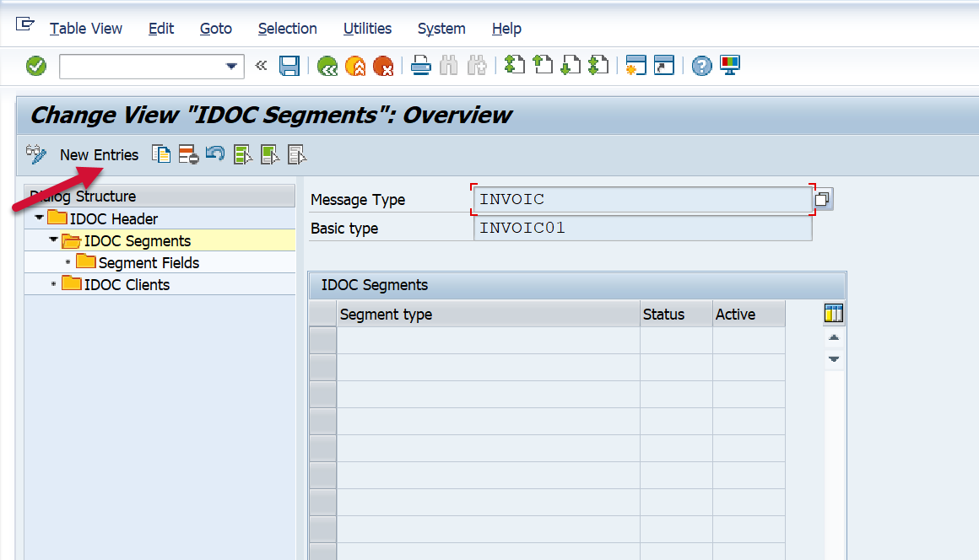The width and height of the screenshot is (979, 560).
Task: Select the second row selector in table
Action: [322, 368]
